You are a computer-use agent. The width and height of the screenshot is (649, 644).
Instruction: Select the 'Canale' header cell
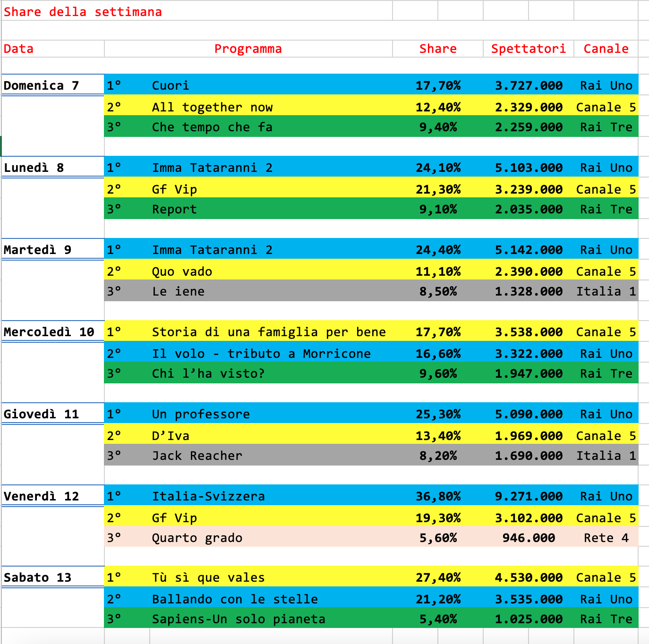pyautogui.click(x=606, y=49)
